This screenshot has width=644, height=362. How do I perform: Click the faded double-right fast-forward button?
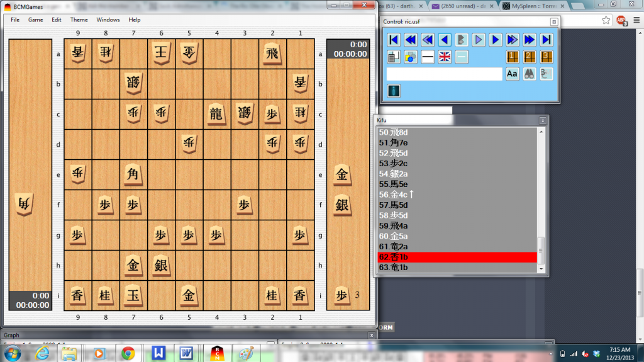512,40
